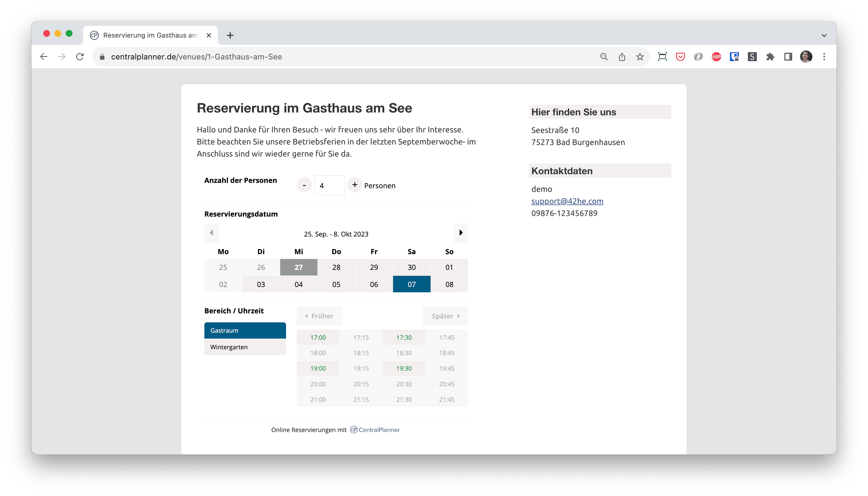Select date 04 Wednesday

tap(298, 284)
